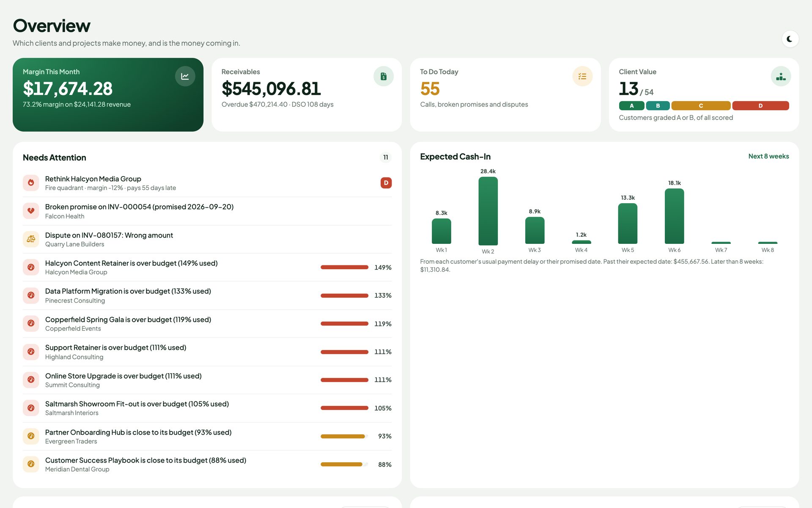Open the Margin This Month card

[x=108, y=95]
